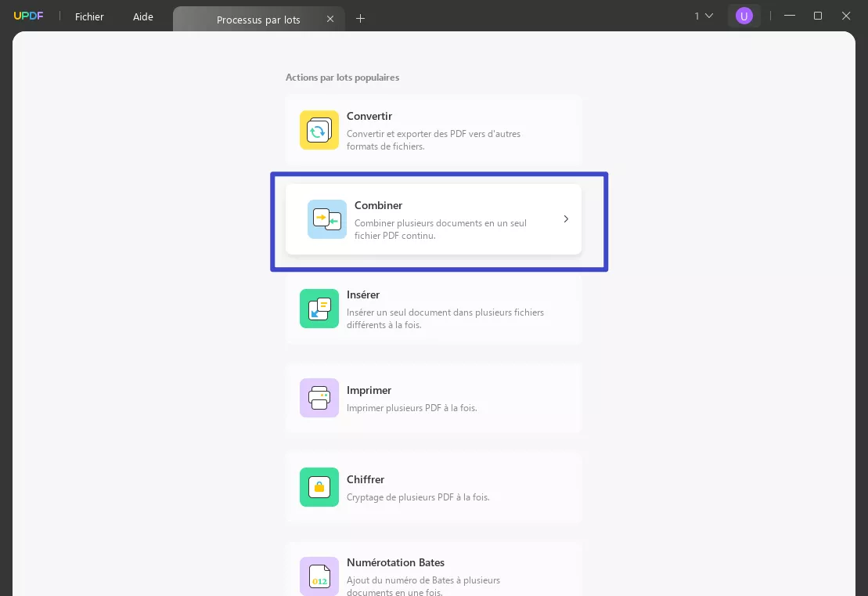Add a new tab with plus icon

click(360, 19)
